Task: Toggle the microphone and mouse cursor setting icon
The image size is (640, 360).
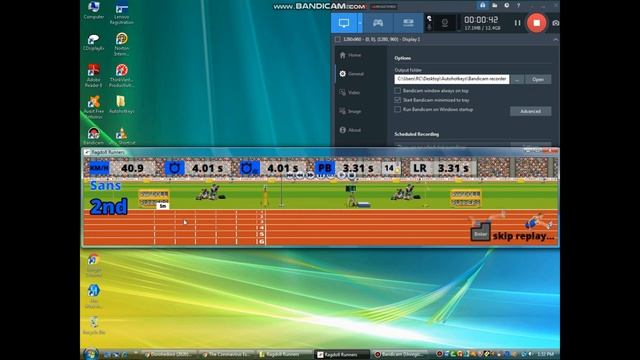Action: tap(429, 23)
